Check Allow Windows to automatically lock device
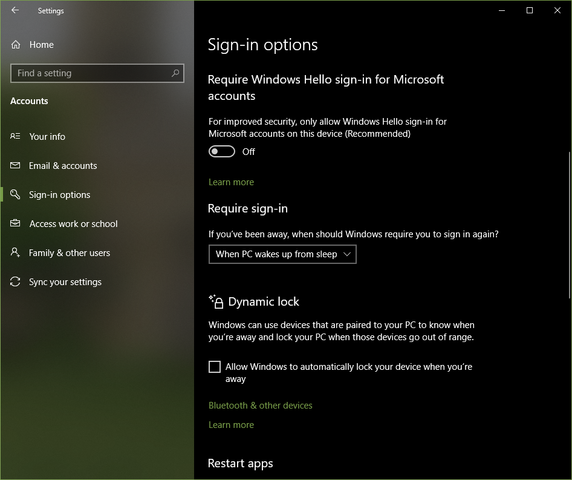Viewport: 572px width, 480px height. tap(214, 367)
